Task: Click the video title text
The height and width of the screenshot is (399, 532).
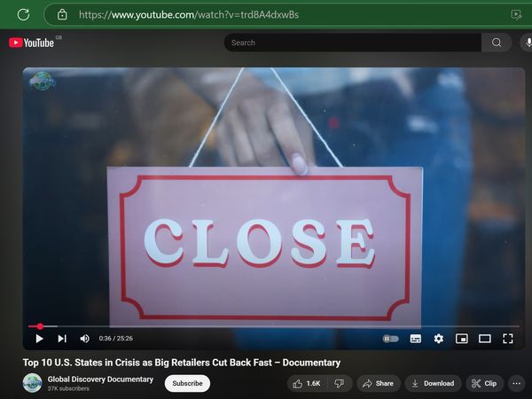Action: point(182,363)
